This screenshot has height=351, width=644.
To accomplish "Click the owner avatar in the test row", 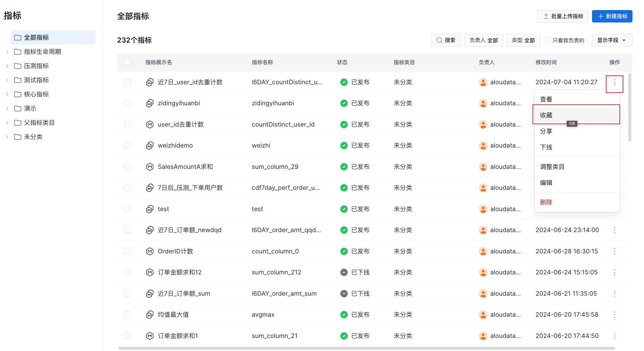I will pos(483,209).
